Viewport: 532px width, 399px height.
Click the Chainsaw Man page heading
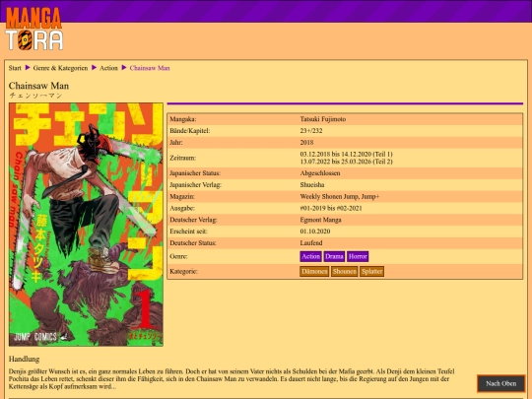click(x=38, y=86)
